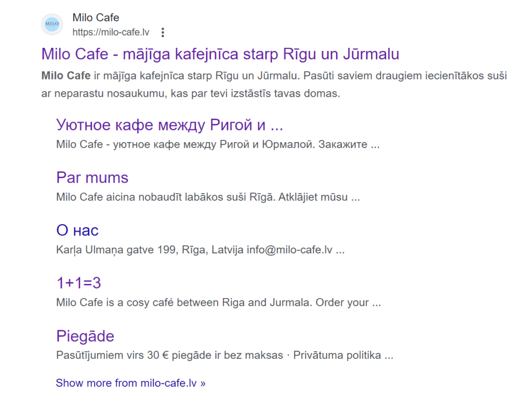532x400 pixels.
Task: Click snippet 'Pasūtījumiem virs 30 € piegāde'
Action: pyautogui.click(x=169, y=356)
